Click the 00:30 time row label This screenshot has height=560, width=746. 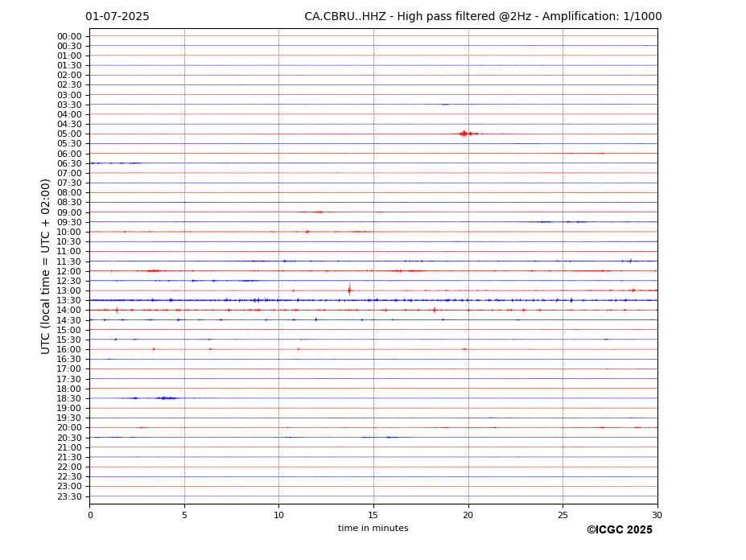(69, 46)
